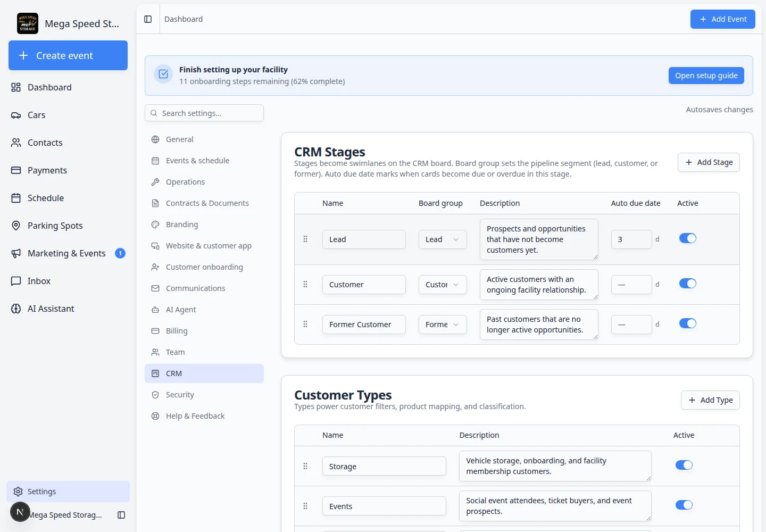Click the Parking Spots pin icon
The image size is (766, 532).
(x=16, y=226)
